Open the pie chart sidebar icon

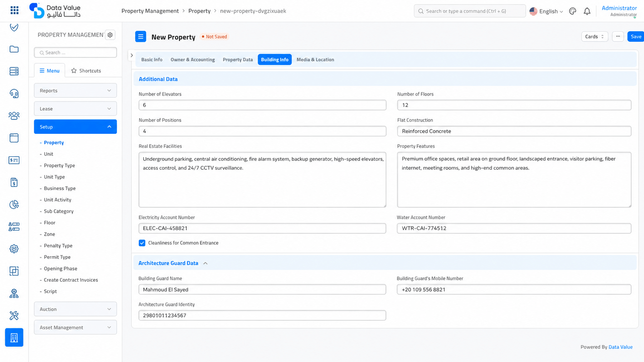click(x=14, y=205)
